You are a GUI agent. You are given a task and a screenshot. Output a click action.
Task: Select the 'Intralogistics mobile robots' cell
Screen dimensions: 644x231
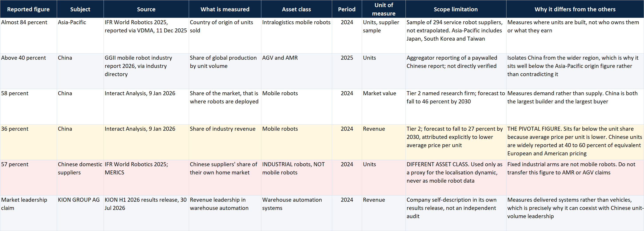tap(297, 36)
